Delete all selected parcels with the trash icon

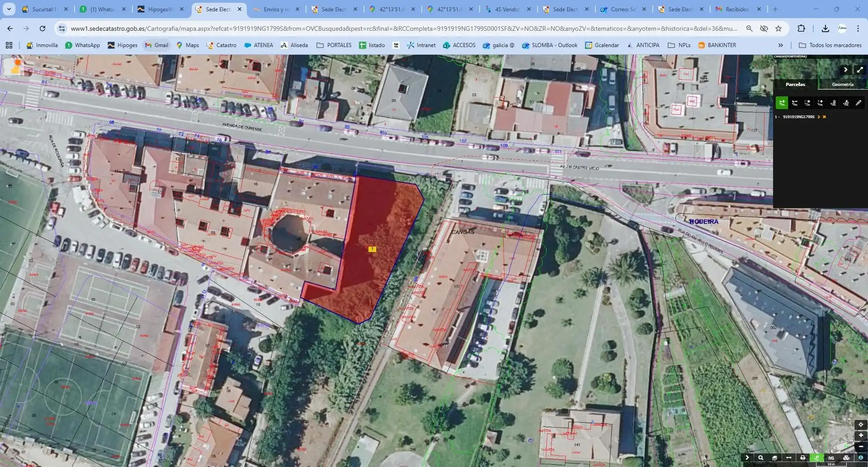(833, 103)
